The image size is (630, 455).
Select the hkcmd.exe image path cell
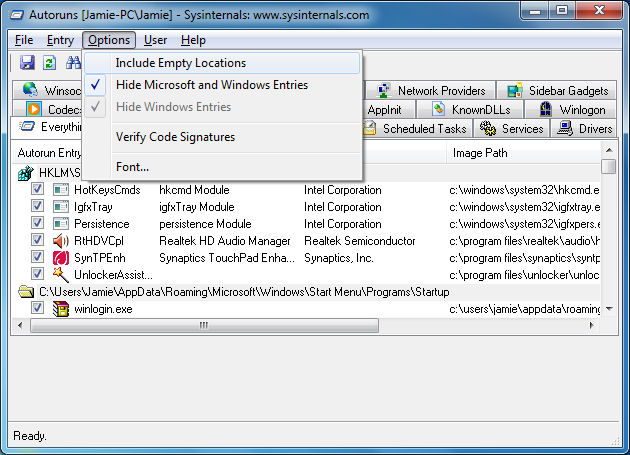[525, 190]
